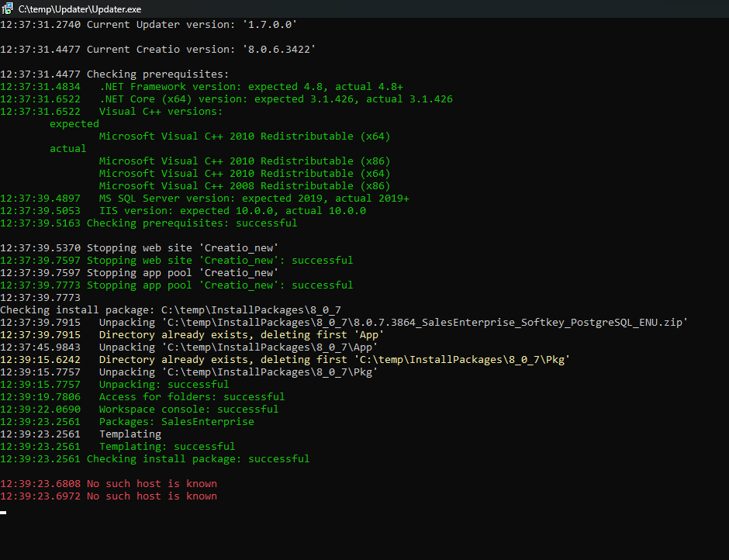Click the '.NET Framework version: expected 4.8' line
The image size is (729, 560).
click(x=202, y=87)
